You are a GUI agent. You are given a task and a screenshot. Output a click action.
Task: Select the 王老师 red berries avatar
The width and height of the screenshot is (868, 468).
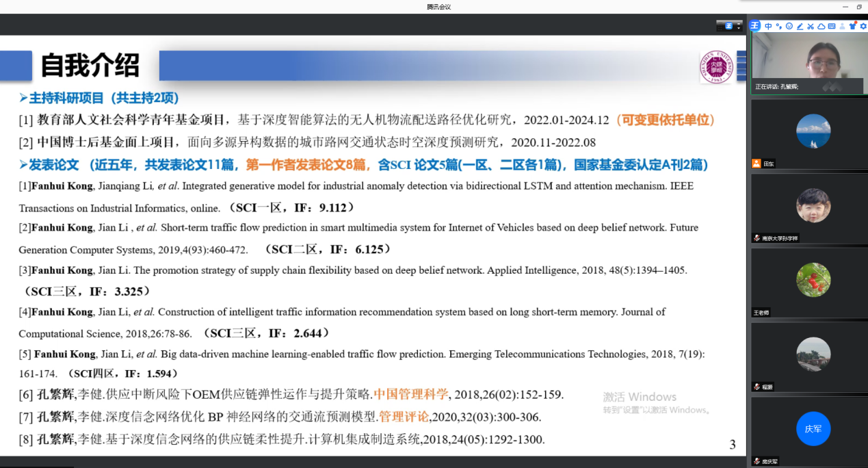tap(813, 280)
